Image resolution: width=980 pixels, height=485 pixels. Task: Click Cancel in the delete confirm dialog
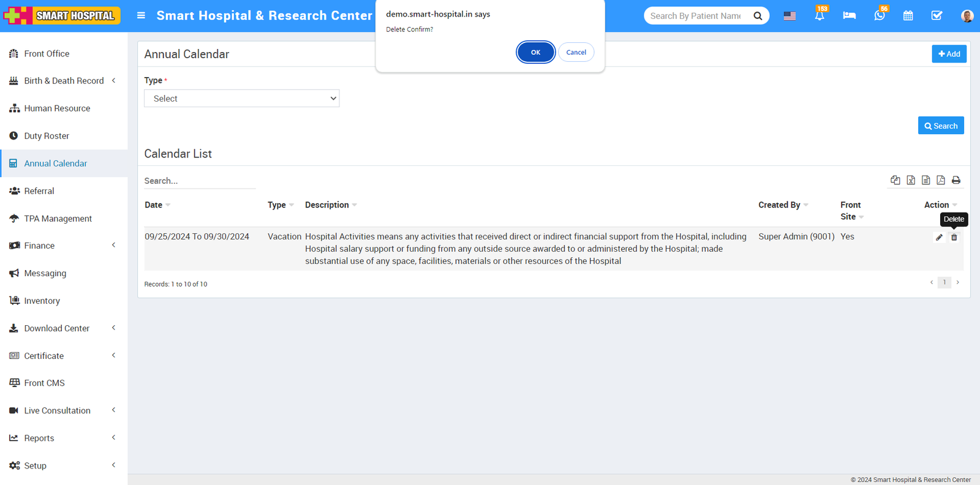pos(576,53)
